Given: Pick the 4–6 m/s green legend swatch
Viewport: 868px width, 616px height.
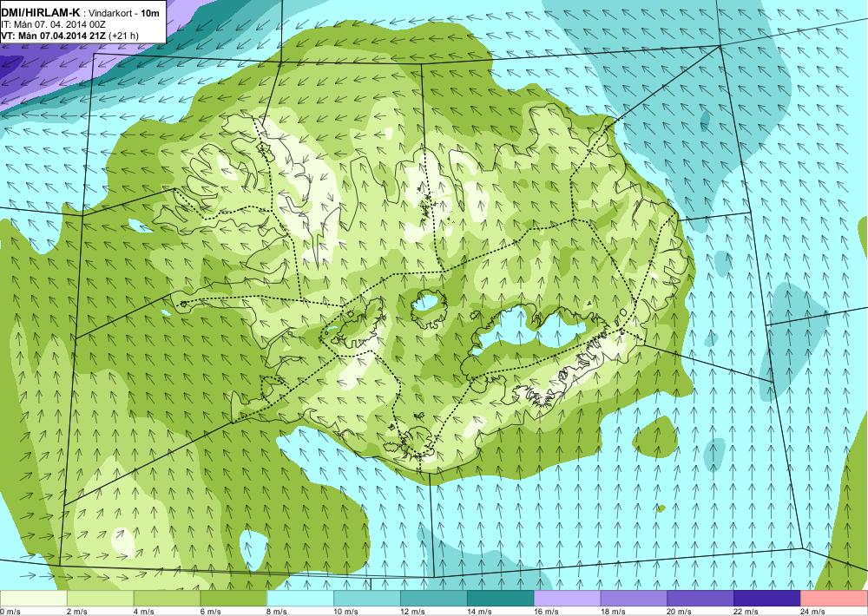Looking at the screenshot, I should point(167,599).
